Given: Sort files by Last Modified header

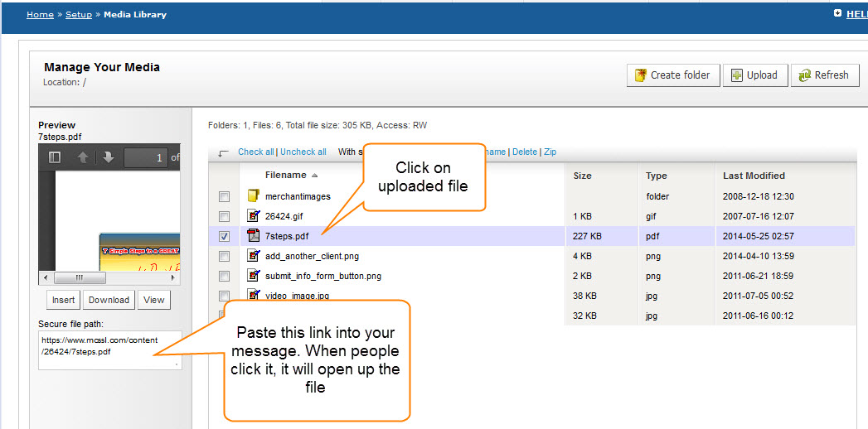Looking at the screenshot, I should (753, 176).
